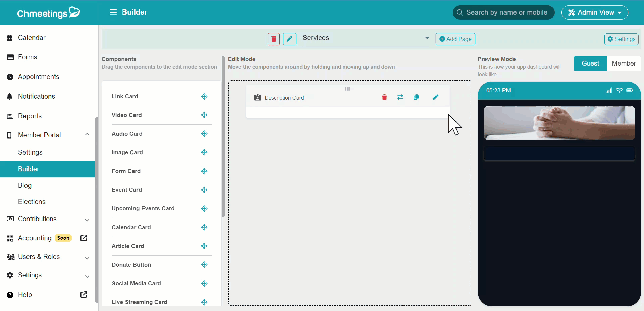Open Accounting external link icon

pos(84,238)
